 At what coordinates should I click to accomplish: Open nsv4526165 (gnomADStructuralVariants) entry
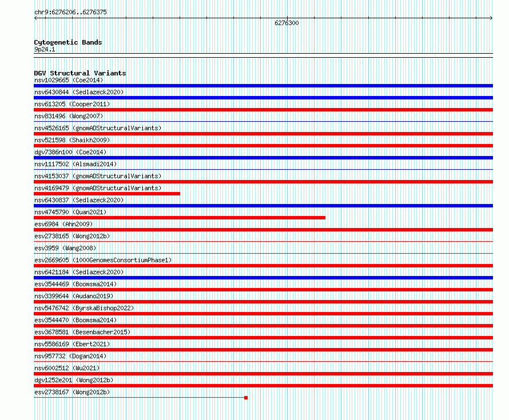[x=98, y=128]
